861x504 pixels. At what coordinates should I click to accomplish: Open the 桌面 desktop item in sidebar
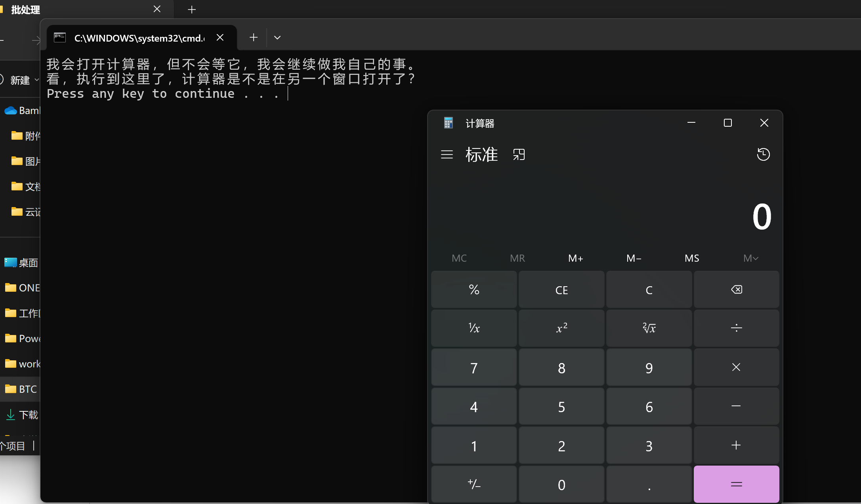tap(21, 262)
